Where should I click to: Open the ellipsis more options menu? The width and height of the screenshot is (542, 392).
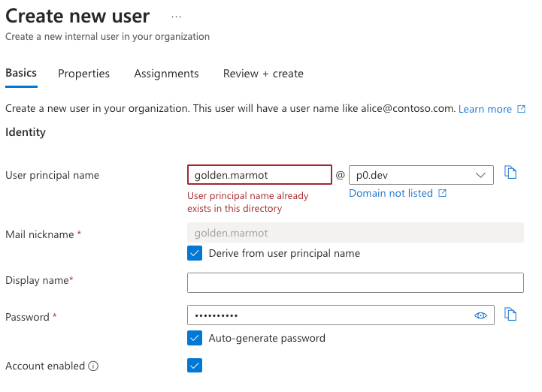[177, 16]
